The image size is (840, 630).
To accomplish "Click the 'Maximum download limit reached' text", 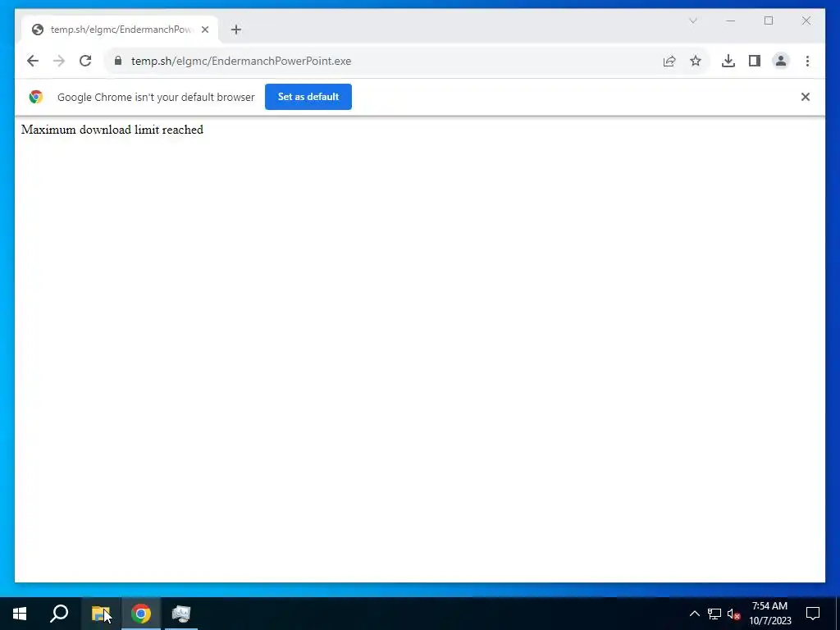I will coord(112,130).
